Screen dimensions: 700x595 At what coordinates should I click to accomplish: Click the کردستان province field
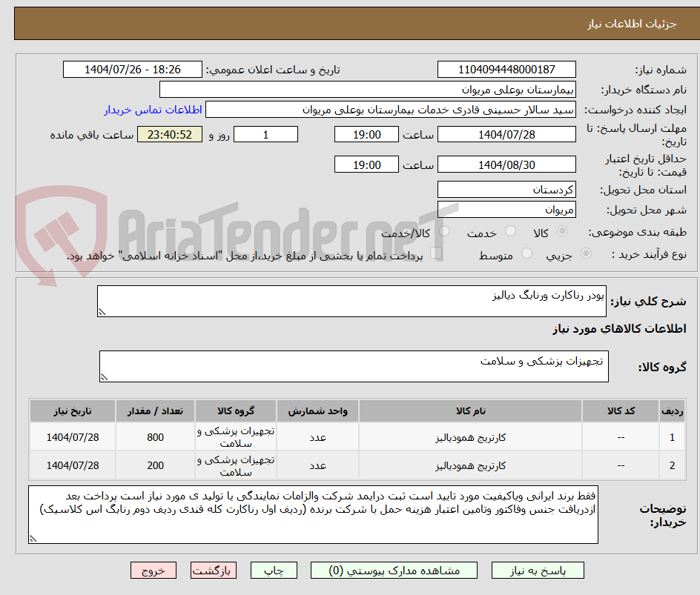[506, 189]
